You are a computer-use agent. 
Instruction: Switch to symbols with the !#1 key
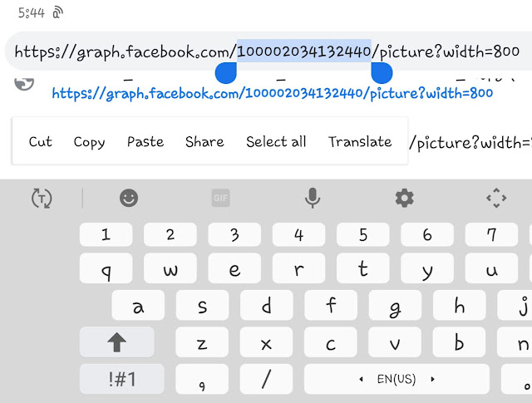tap(122, 379)
